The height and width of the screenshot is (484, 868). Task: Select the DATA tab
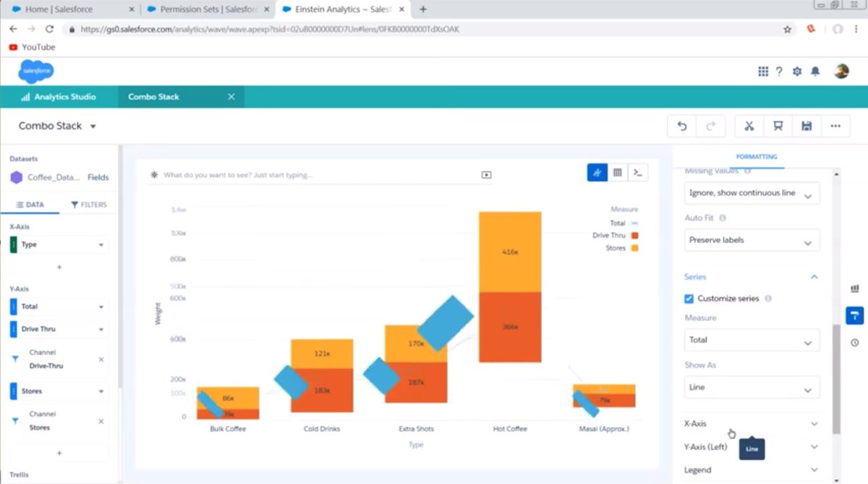tap(30, 205)
